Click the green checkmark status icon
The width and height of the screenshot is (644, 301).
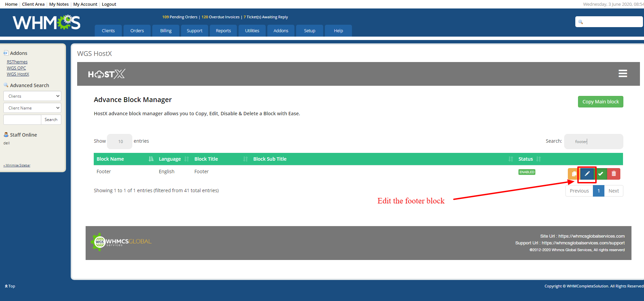pos(601,174)
